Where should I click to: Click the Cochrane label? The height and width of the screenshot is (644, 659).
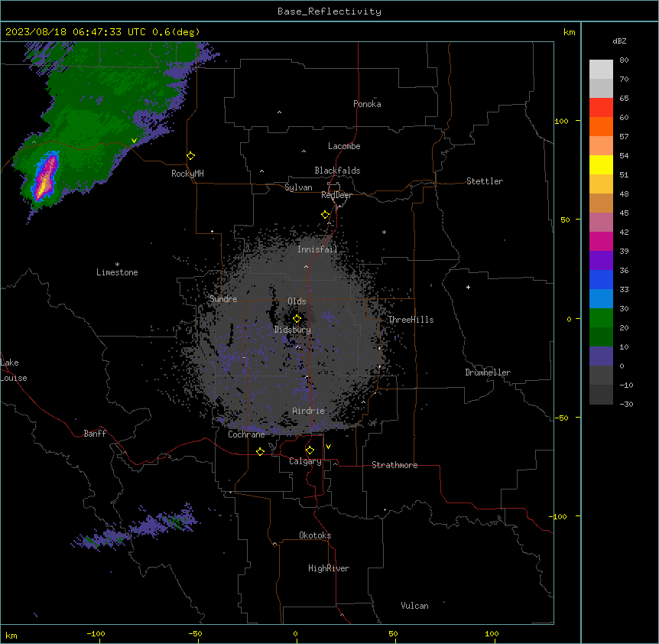(x=246, y=434)
